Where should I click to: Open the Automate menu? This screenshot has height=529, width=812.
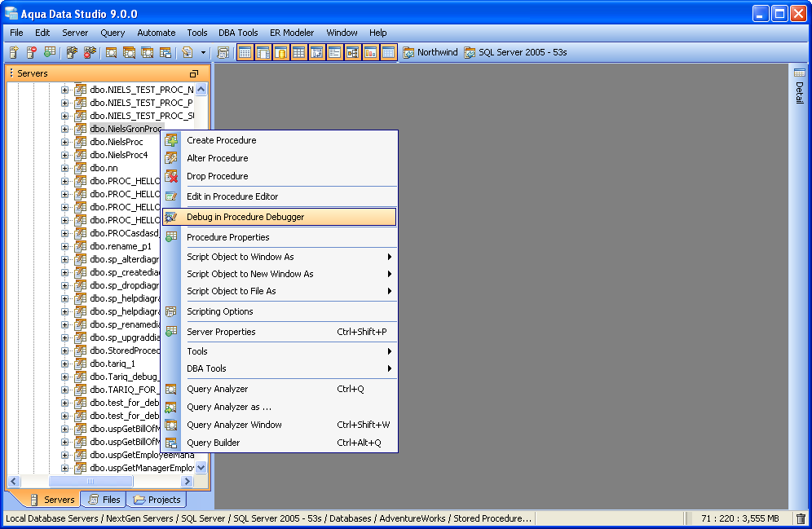coord(156,33)
